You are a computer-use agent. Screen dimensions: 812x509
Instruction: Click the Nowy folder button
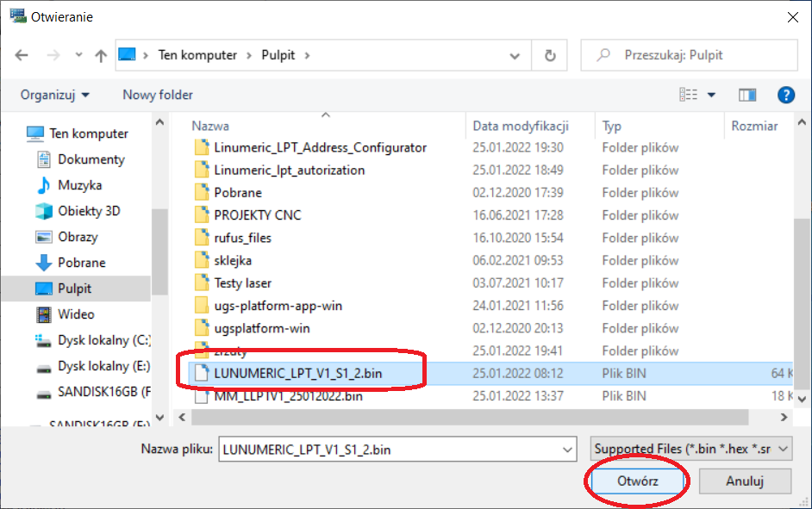pyautogui.click(x=158, y=95)
